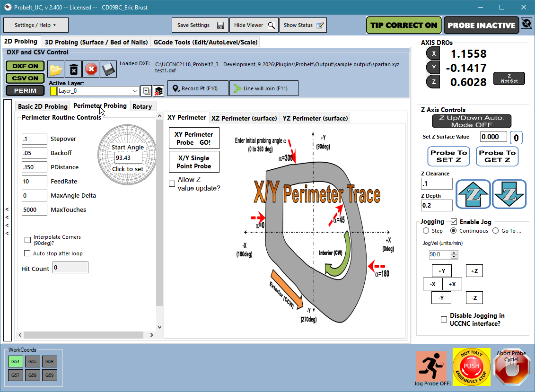
Task: Increase JogVel with spinner up arrow
Action: click(x=454, y=253)
